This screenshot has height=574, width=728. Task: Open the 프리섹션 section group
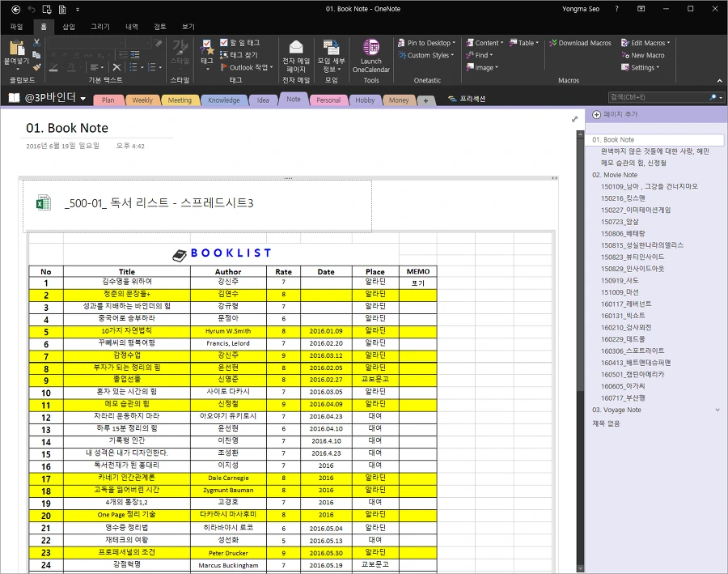[467, 99]
